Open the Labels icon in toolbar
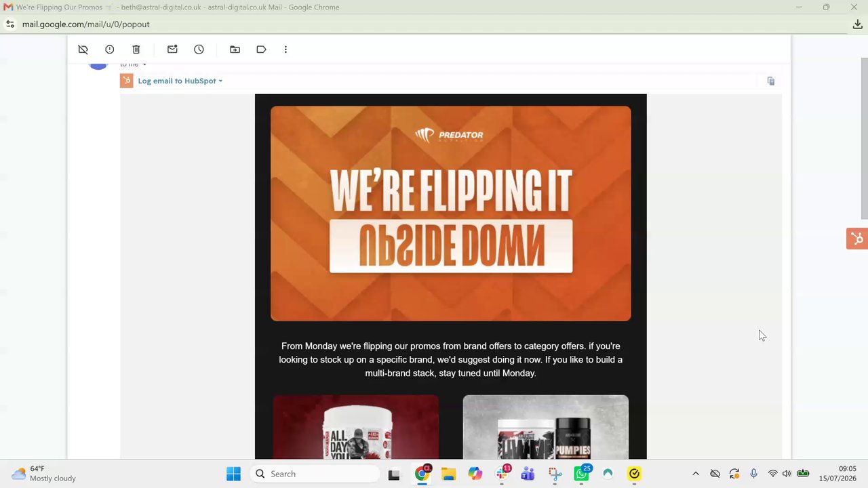868x488 pixels. (261, 49)
